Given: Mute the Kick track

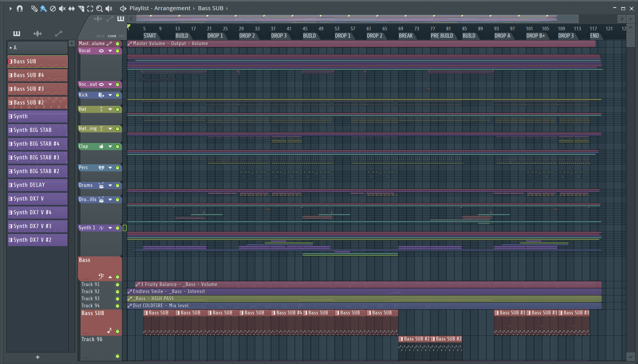Looking at the screenshot, I should click(x=117, y=95).
